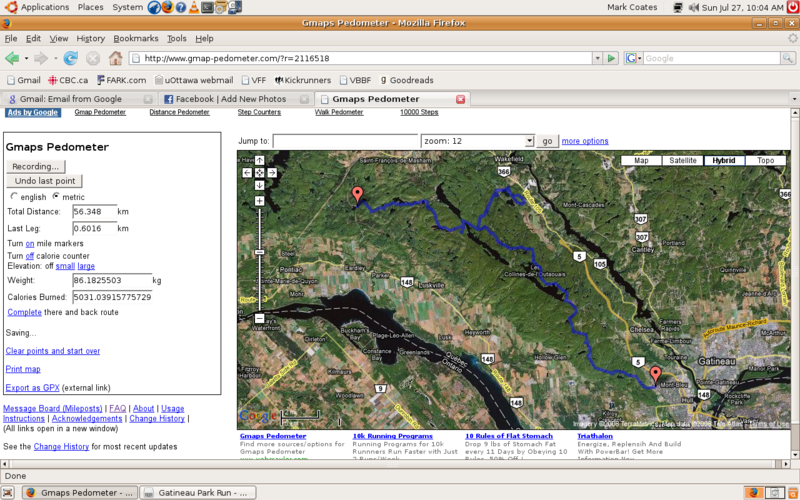Viewport: 800px width, 500px height.
Task: Click the map pan up arrow
Action: point(260,160)
